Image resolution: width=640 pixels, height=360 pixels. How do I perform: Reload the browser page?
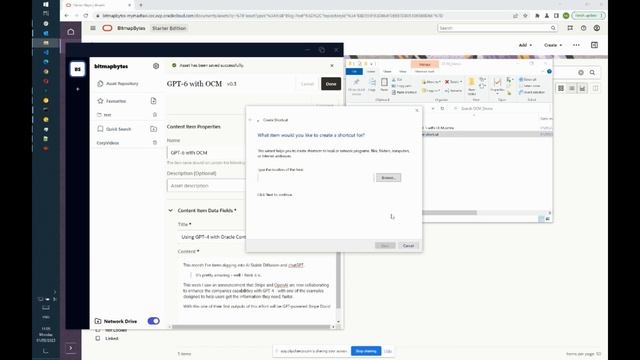tap(86, 16)
